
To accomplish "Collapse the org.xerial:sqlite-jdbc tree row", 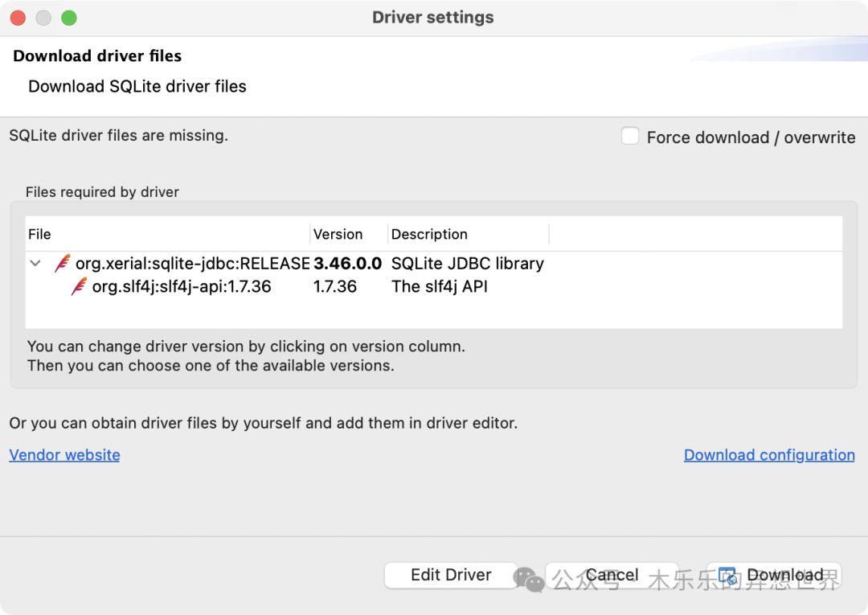I will coord(35,263).
